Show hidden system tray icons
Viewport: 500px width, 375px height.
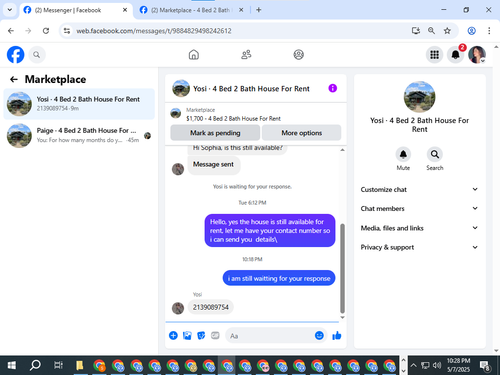413,365
